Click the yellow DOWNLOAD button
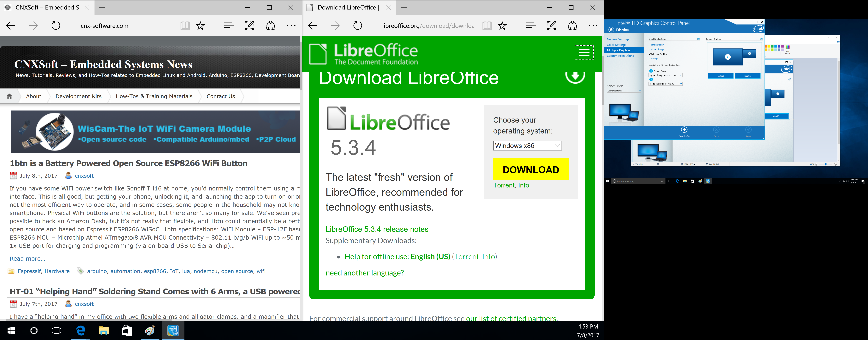The image size is (868, 340). pyautogui.click(x=531, y=169)
